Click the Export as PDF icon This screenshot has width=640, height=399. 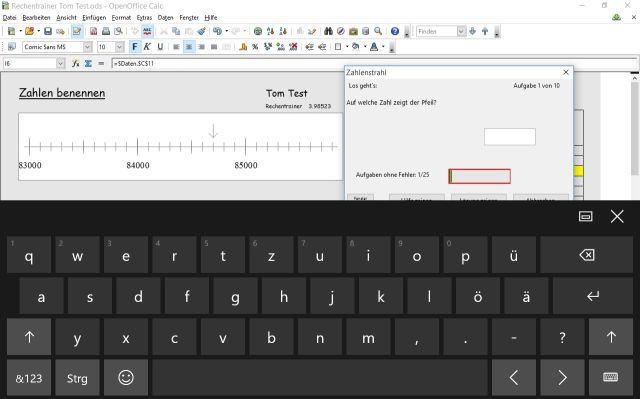(x=93, y=31)
